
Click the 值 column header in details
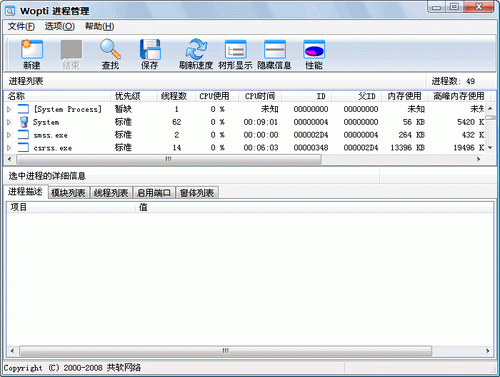tap(313, 207)
